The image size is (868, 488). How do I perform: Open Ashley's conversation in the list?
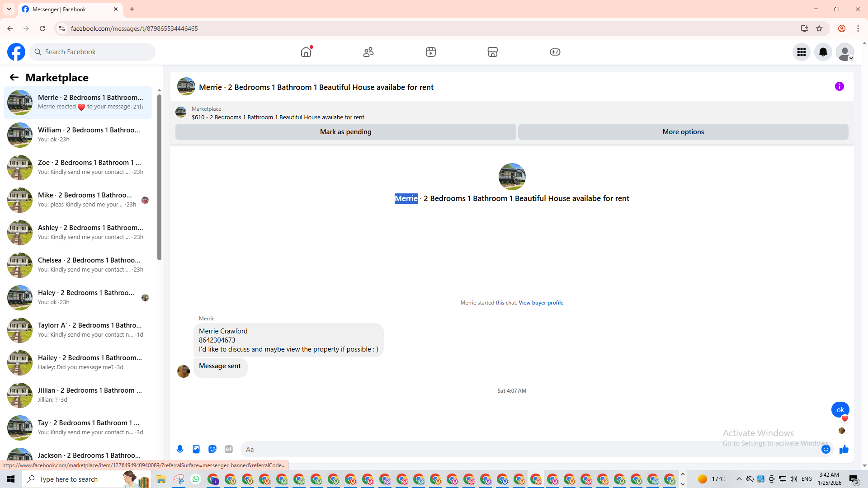78,233
